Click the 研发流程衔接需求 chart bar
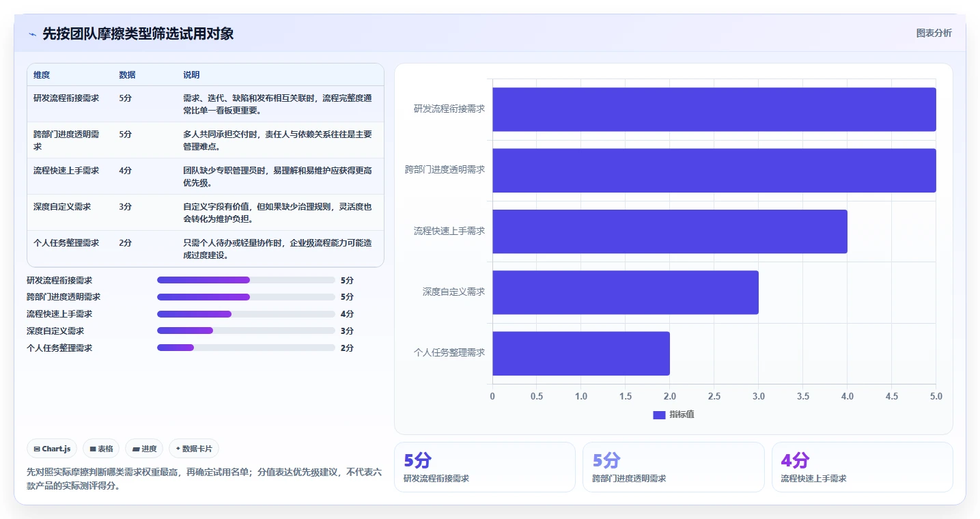Screen dimensions: 980x519 [714, 109]
